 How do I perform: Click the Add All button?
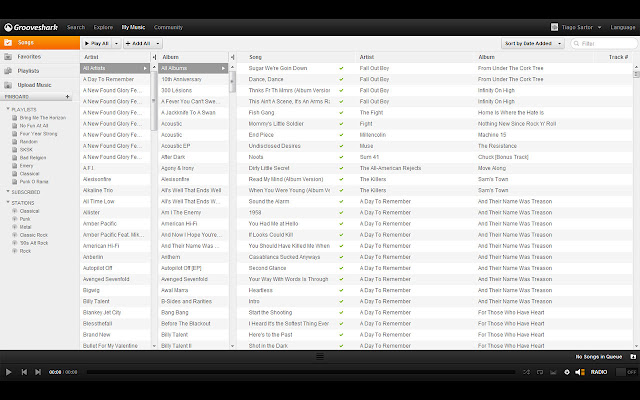click(x=138, y=43)
